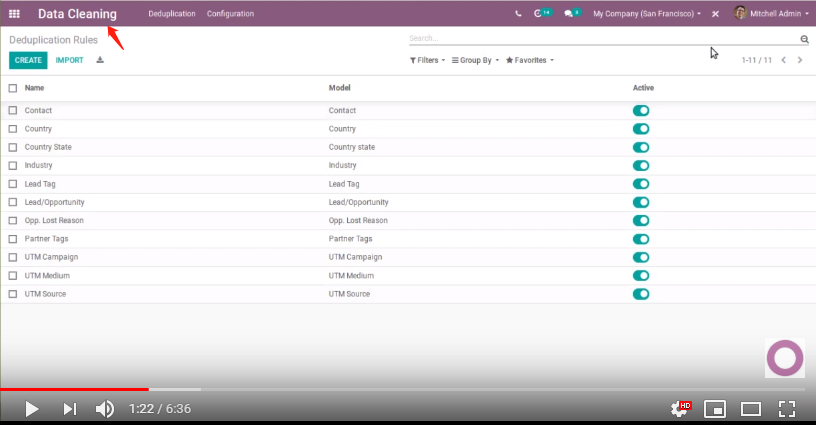This screenshot has width=816, height=425.
Task: Click the export download icon
Action: click(x=100, y=60)
